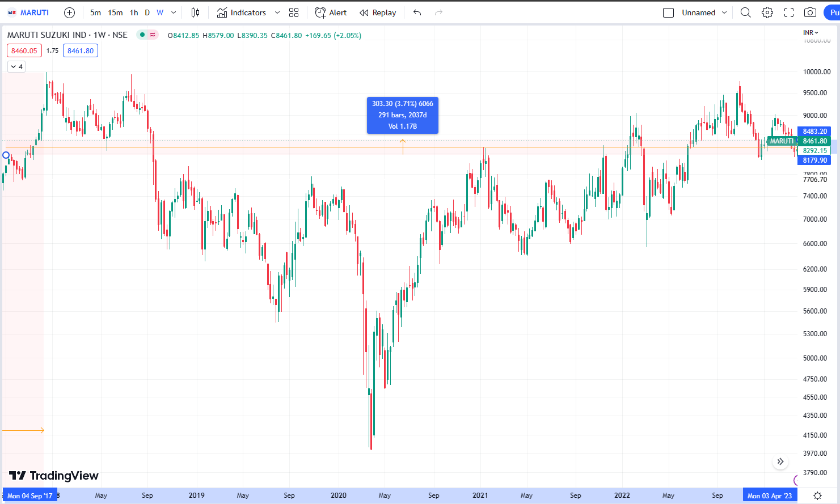Click the red sell price 8460.05
Image resolution: width=840 pixels, height=504 pixels.
click(24, 50)
